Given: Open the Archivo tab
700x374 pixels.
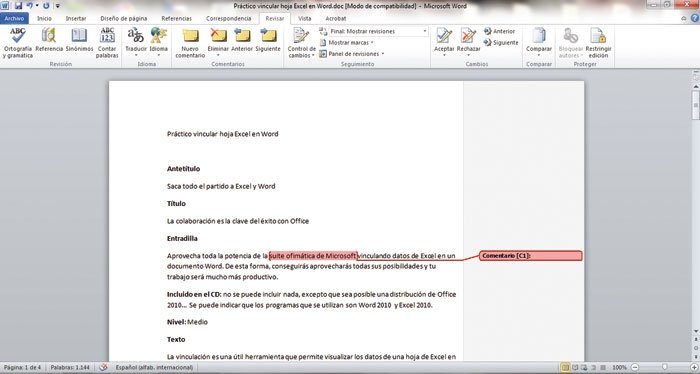Looking at the screenshot, I should pos(14,18).
